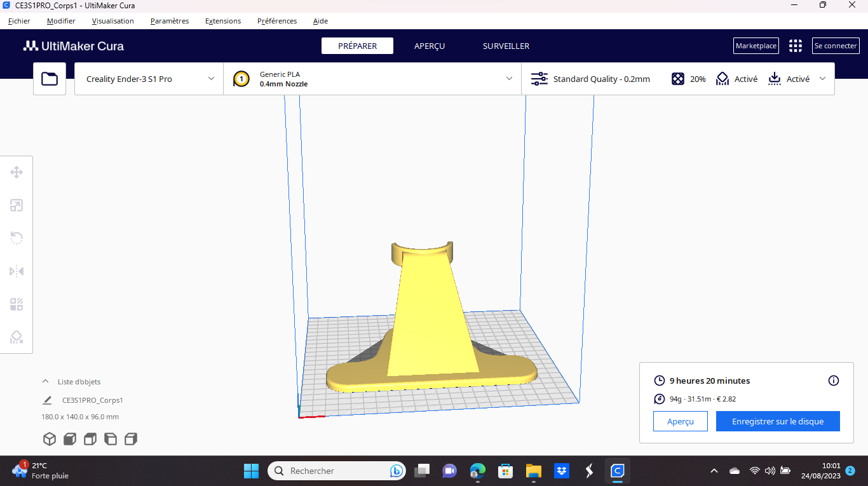Select CE3S1PRO_Corps1 in the object list

click(x=92, y=400)
